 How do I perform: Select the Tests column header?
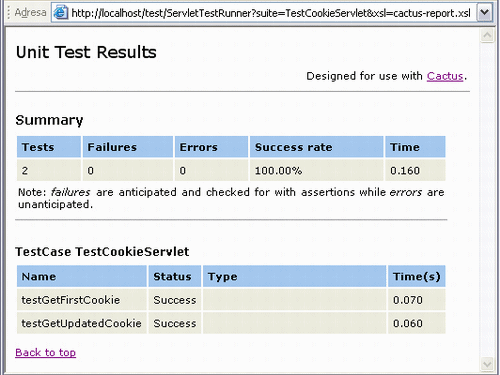(x=49, y=147)
